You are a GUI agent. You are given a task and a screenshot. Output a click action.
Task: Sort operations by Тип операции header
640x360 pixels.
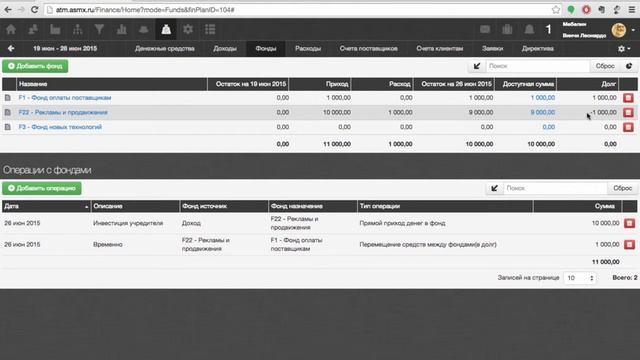pos(445,206)
